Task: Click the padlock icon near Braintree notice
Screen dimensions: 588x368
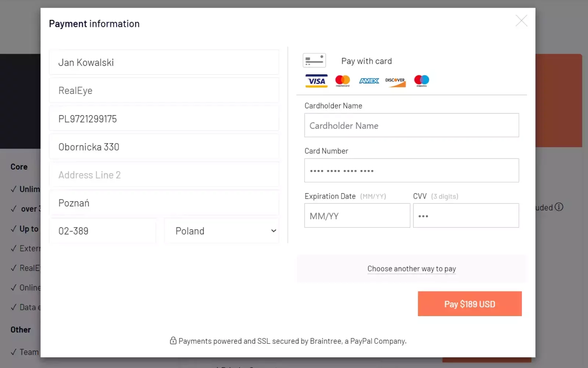Action: 173,341
